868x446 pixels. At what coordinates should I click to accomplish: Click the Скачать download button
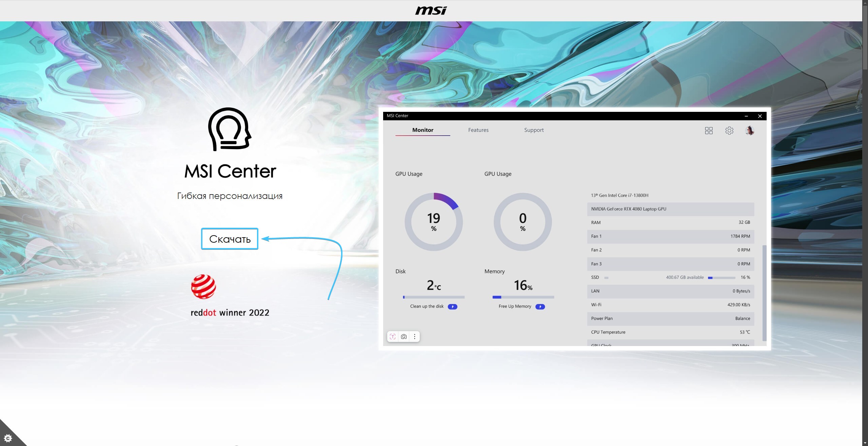pos(230,239)
